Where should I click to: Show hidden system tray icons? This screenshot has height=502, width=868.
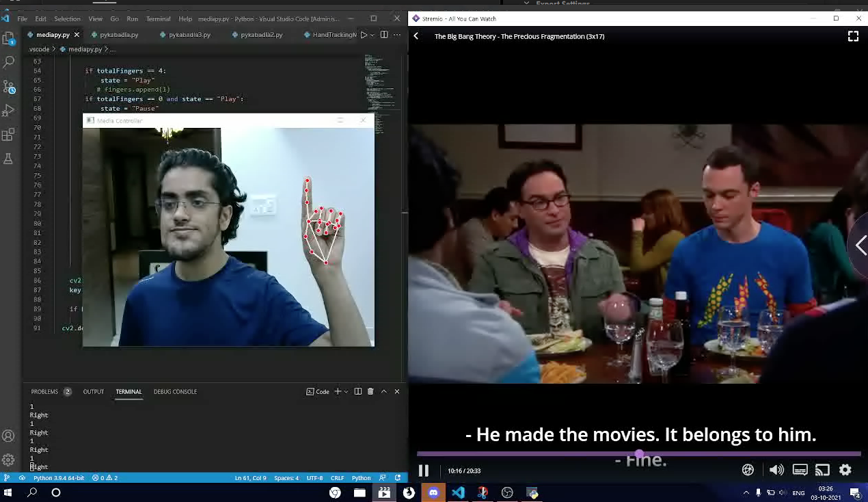coord(746,492)
